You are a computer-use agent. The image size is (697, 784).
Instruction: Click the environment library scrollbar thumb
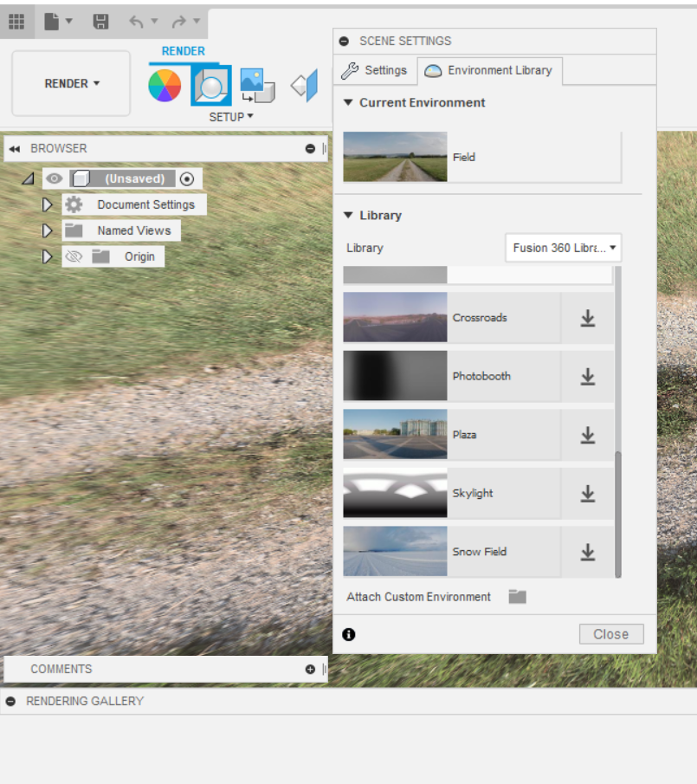(618, 514)
